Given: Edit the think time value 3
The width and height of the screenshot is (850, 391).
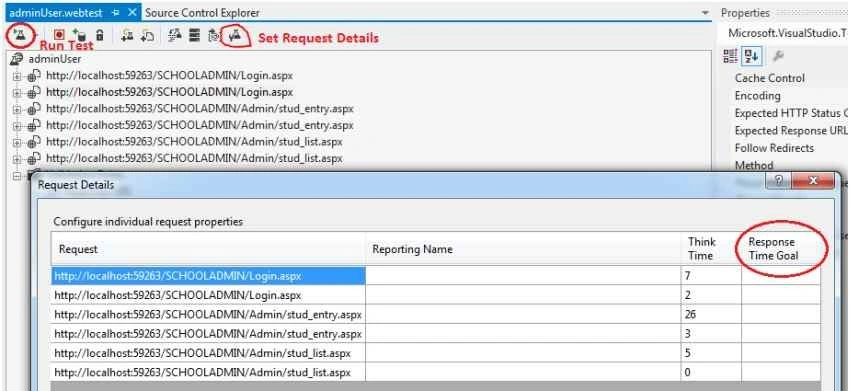Looking at the screenshot, I should [x=711, y=334].
